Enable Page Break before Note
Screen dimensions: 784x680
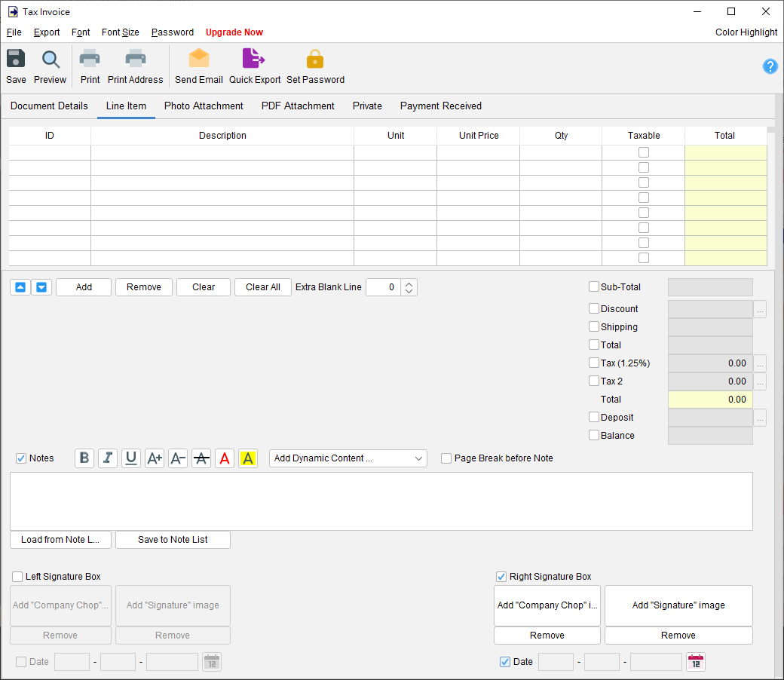click(446, 458)
